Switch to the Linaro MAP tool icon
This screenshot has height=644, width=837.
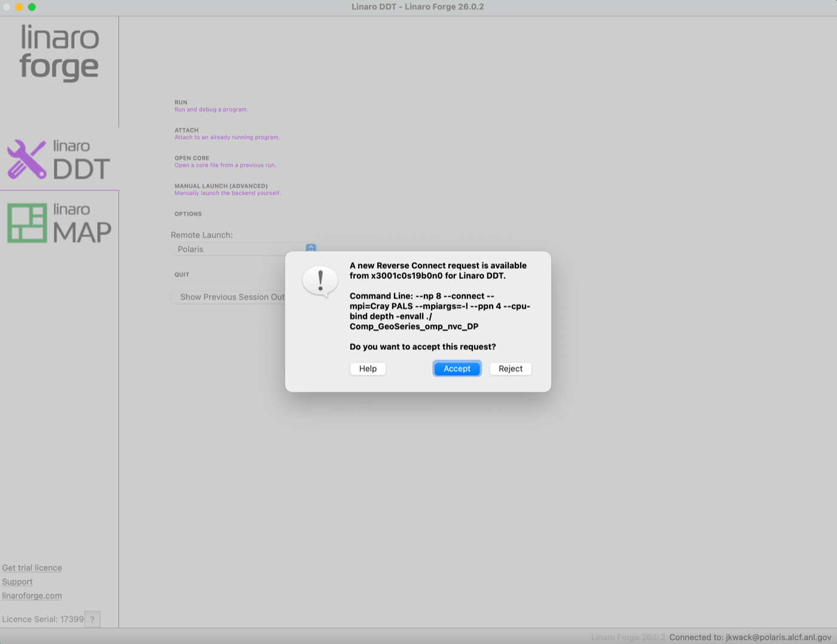(59, 223)
